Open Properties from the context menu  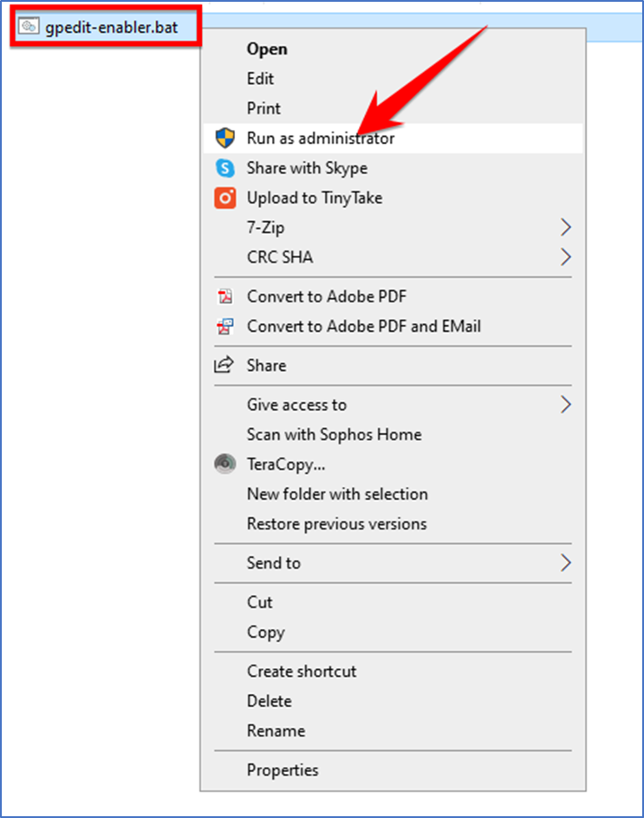pyautogui.click(x=283, y=770)
